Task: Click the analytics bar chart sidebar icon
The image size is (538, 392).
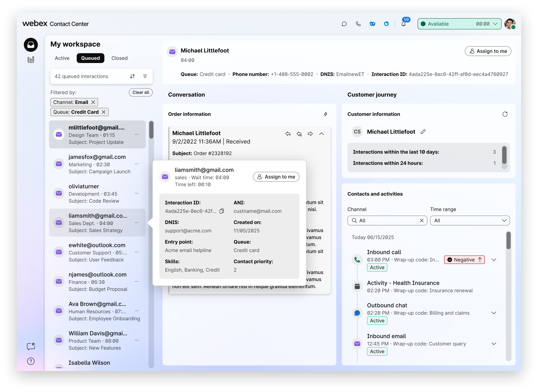Action: (31, 59)
